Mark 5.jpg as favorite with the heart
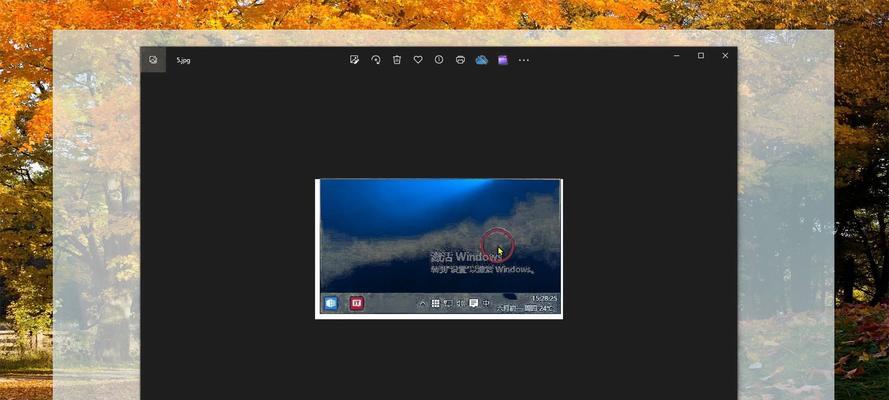This screenshot has width=889, height=400. tap(418, 59)
